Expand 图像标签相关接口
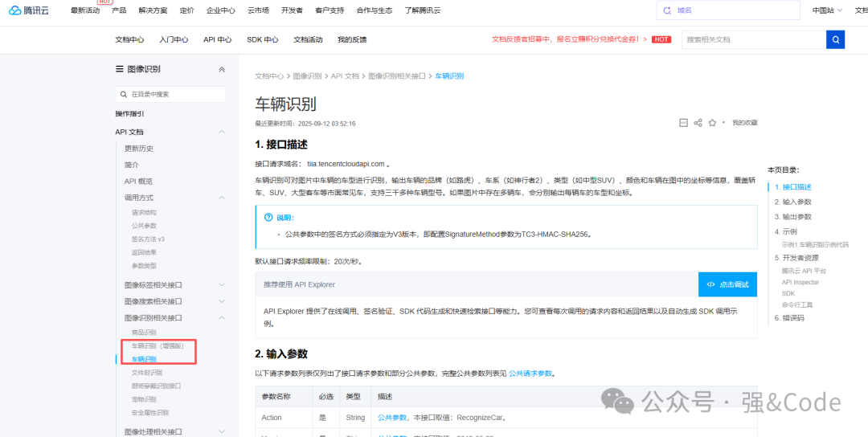868x437 pixels. pos(222,285)
